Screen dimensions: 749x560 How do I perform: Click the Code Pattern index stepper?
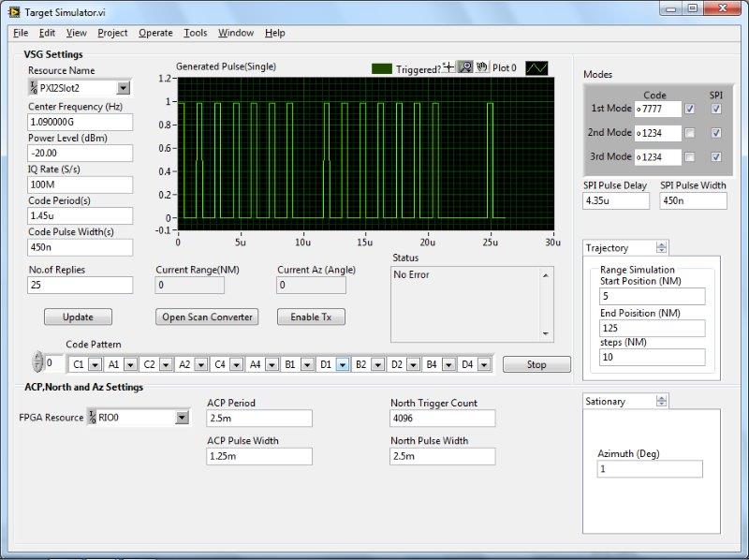point(37,362)
